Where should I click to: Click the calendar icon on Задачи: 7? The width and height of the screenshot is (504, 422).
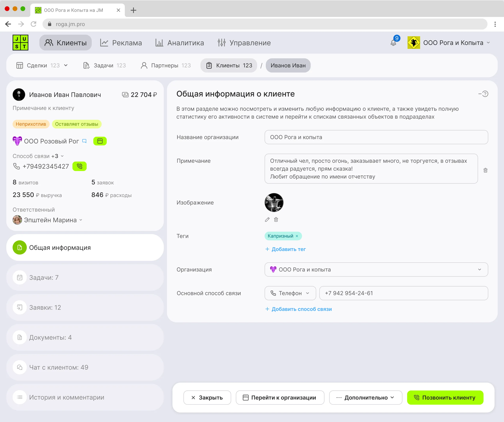(19, 277)
